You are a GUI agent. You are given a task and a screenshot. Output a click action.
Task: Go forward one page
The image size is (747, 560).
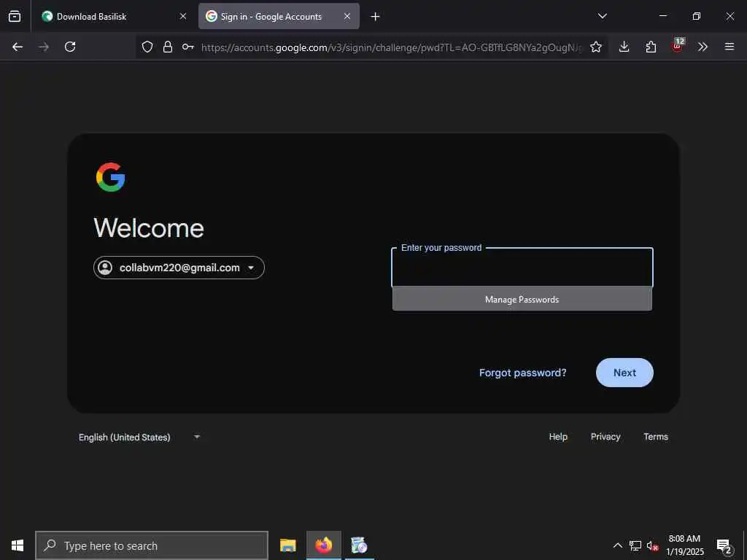tap(44, 47)
